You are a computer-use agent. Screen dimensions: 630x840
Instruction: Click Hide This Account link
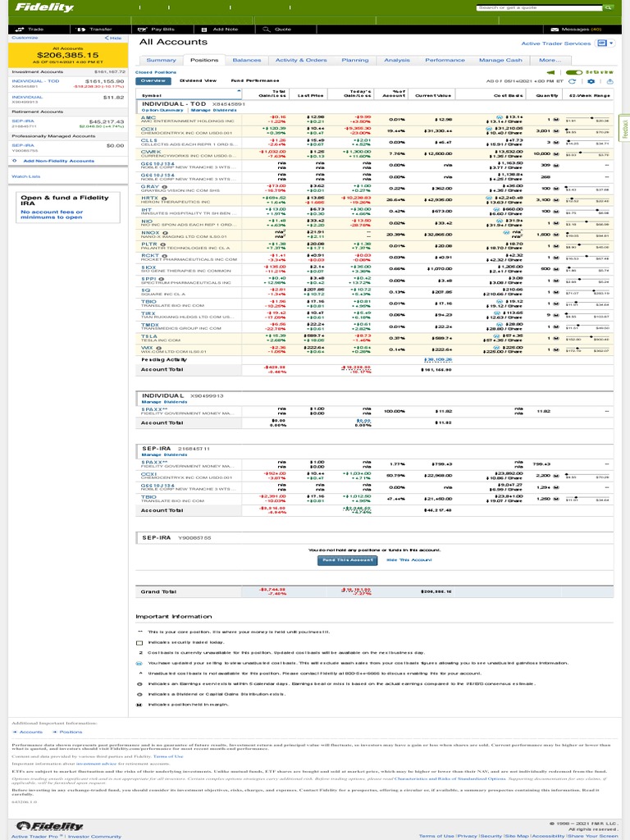click(409, 559)
